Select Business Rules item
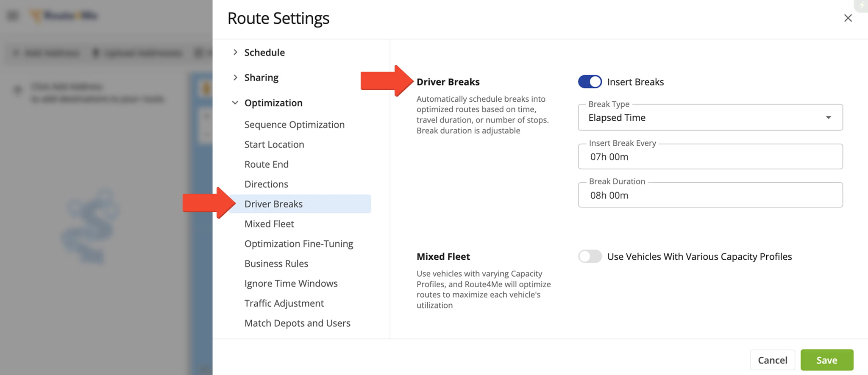The height and width of the screenshot is (375, 868). click(276, 264)
